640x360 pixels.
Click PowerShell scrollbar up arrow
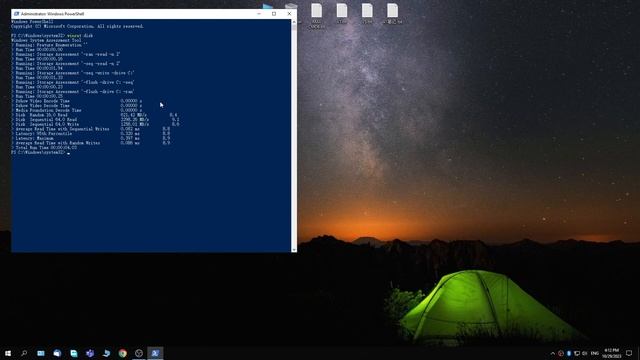[294, 22]
